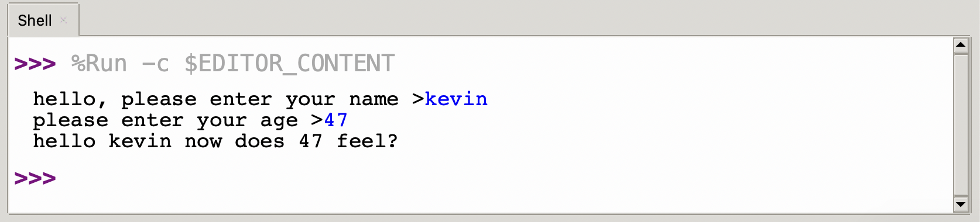Close the Shell tab with its x
The width and height of the screenshot is (980, 222).
pyautogui.click(x=64, y=20)
